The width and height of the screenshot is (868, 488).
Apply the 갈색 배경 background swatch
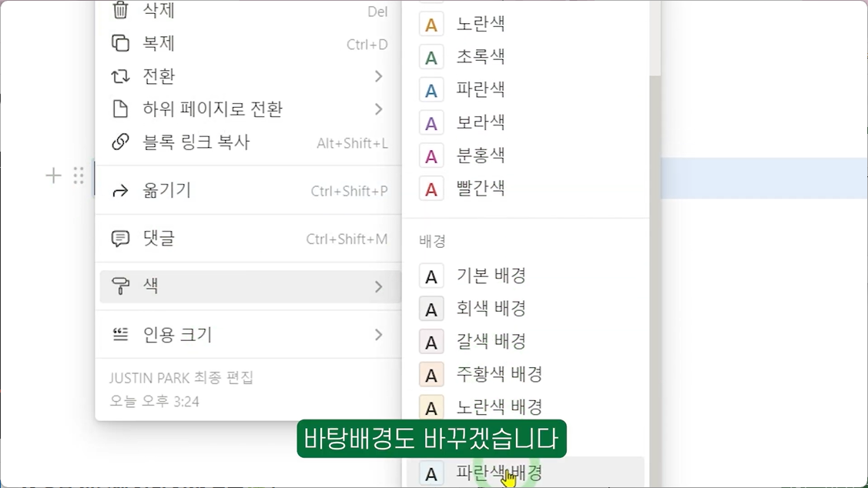[431, 342]
